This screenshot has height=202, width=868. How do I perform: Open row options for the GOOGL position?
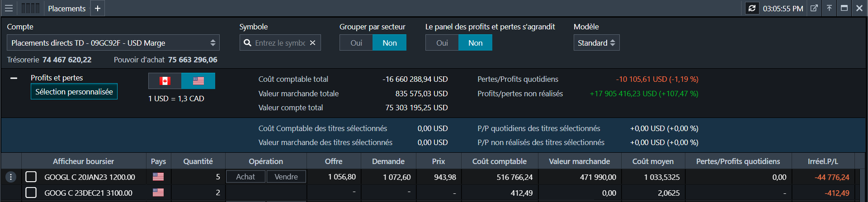11,177
